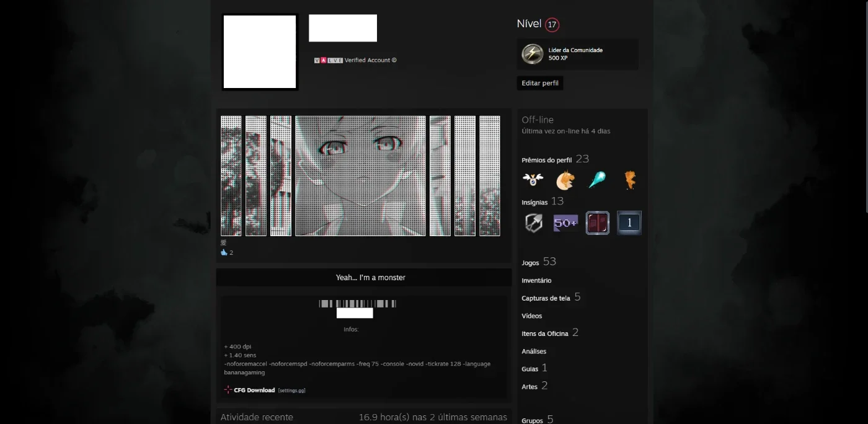The width and height of the screenshot is (868, 424).
Task: Click the 'Yeah... I'm a monster' showcase title
Action: [x=371, y=278]
